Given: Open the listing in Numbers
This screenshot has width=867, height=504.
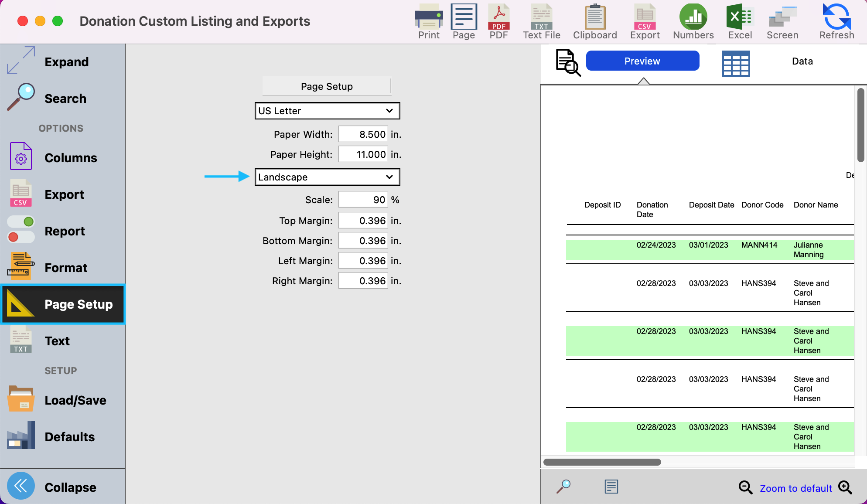Looking at the screenshot, I should tap(693, 22).
